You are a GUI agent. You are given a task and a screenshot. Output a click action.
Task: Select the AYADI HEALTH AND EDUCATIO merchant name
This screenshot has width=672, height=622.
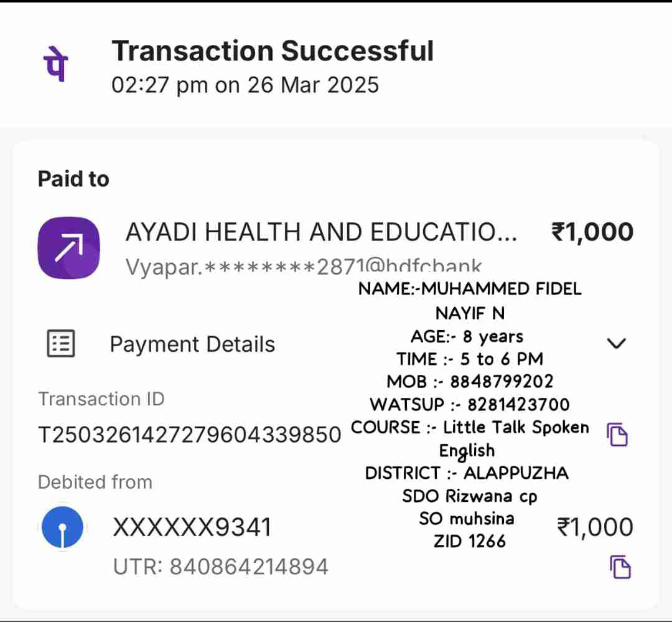pyautogui.click(x=321, y=232)
